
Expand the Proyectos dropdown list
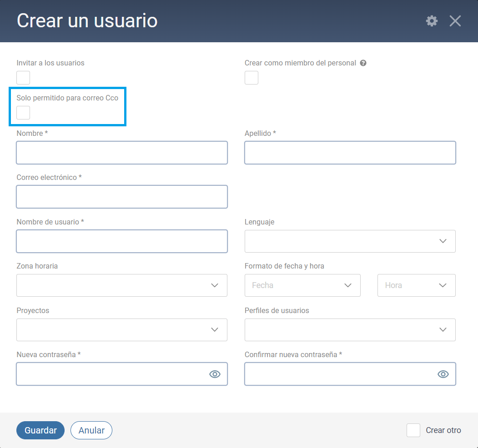(121, 330)
